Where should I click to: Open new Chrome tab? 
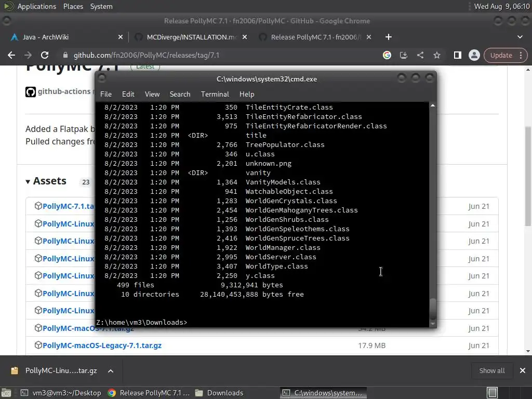389,37
